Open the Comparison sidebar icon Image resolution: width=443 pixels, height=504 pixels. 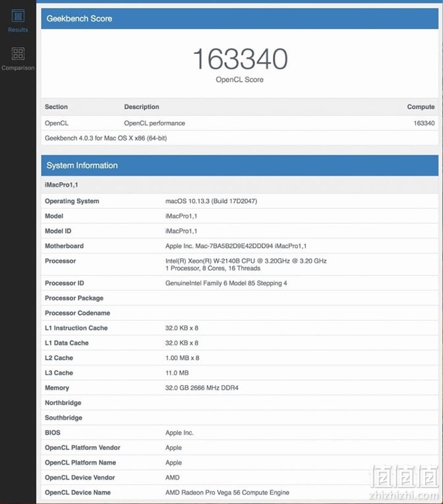point(18,53)
